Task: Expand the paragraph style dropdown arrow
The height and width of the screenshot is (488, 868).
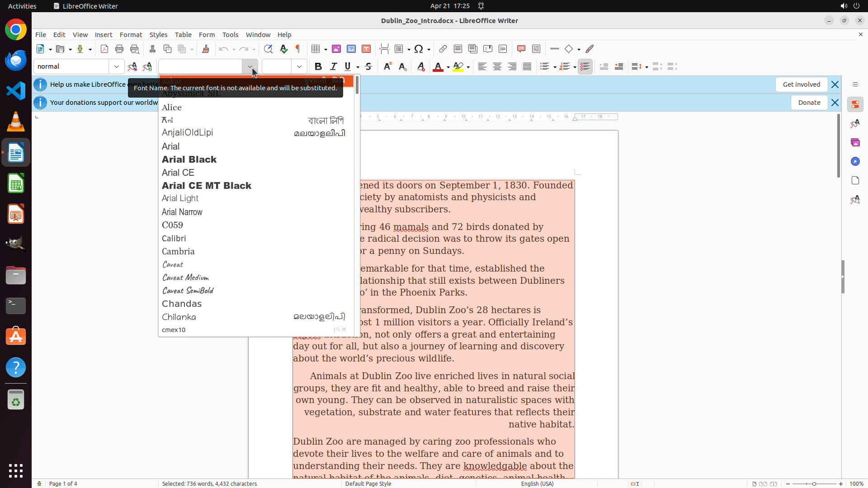Action: 117,66
